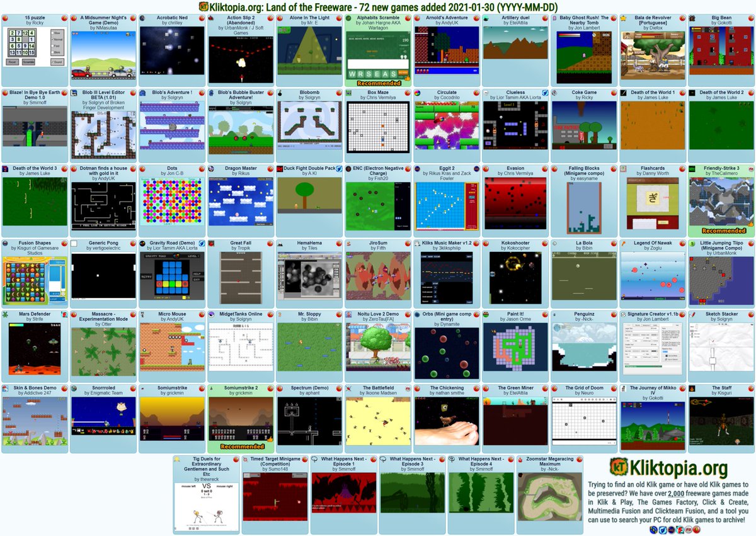The width and height of the screenshot is (756, 536).
Task: Open the MidgetTanks Online title link
Action: (241, 314)
